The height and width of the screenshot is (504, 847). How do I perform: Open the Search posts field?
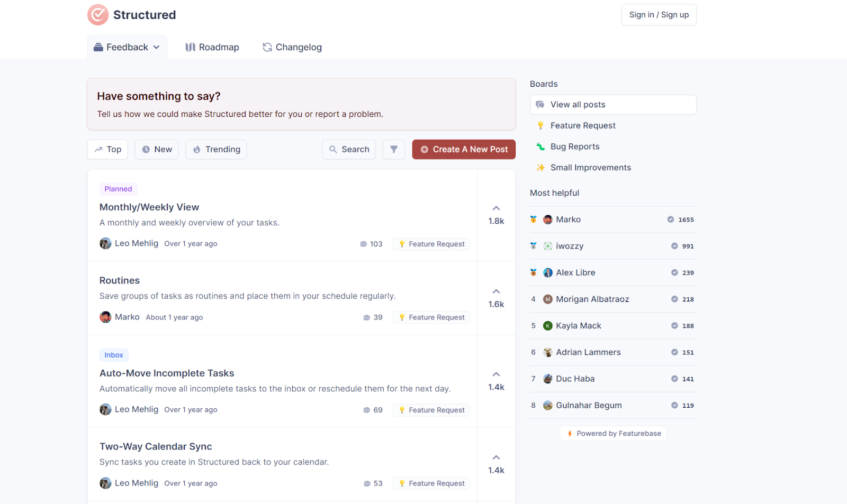pyautogui.click(x=349, y=149)
